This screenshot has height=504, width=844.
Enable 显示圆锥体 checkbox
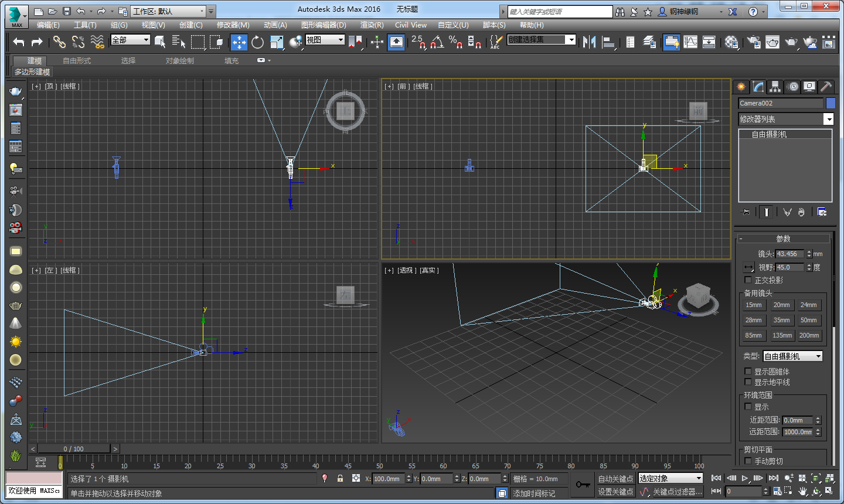[x=748, y=372]
